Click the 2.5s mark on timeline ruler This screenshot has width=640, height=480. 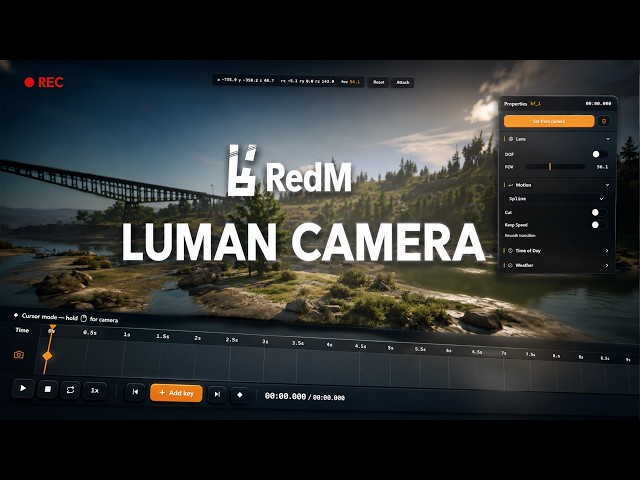(x=232, y=340)
